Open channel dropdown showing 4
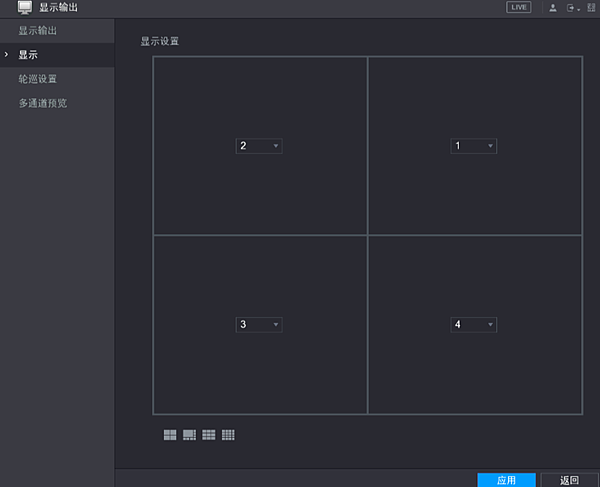The height and width of the screenshot is (487, 600). 474,324
